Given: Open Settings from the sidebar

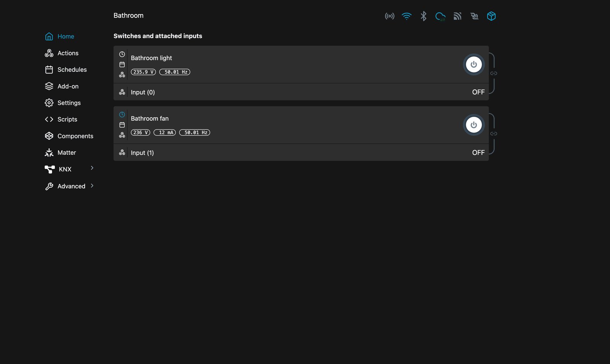Looking at the screenshot, I should 63,103.
